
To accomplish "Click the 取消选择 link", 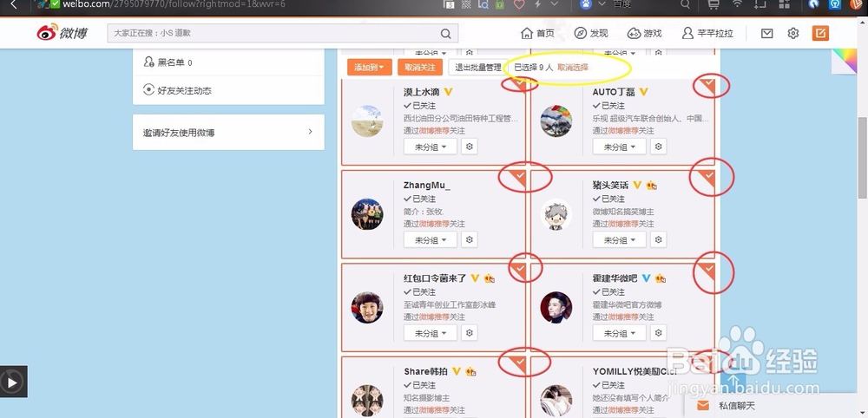I will point(573,68).
